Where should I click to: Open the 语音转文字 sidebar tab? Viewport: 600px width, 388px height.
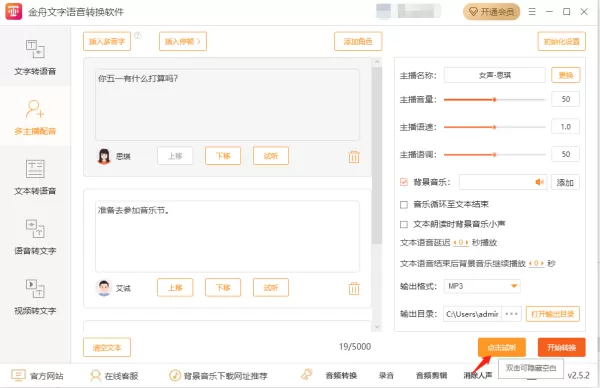click(x=35, y=236)
